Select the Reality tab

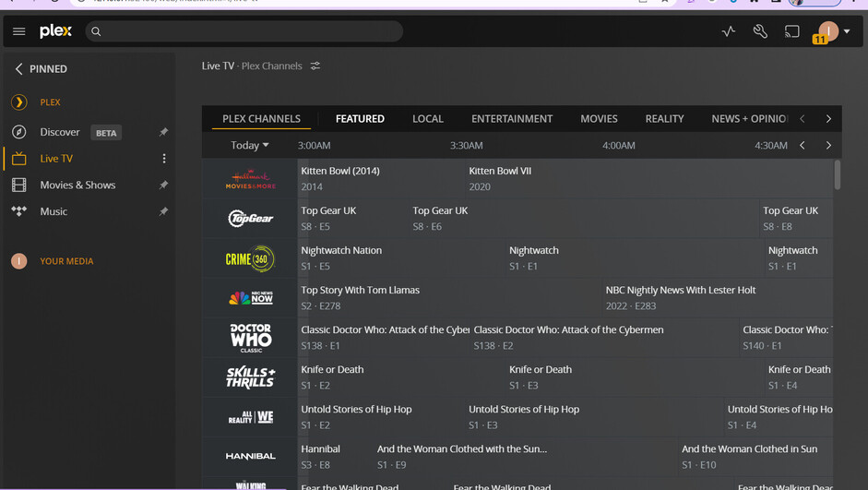664,118
